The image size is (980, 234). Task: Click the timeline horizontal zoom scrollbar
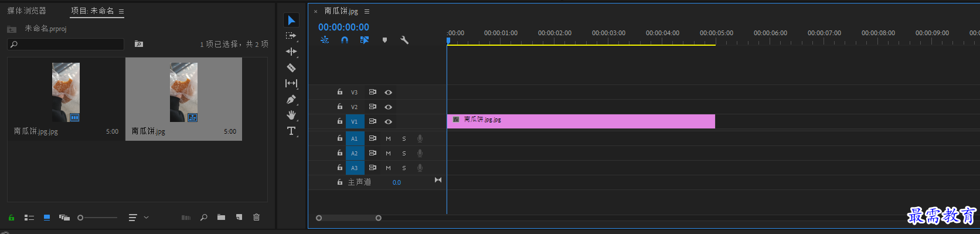click(349, 218)
